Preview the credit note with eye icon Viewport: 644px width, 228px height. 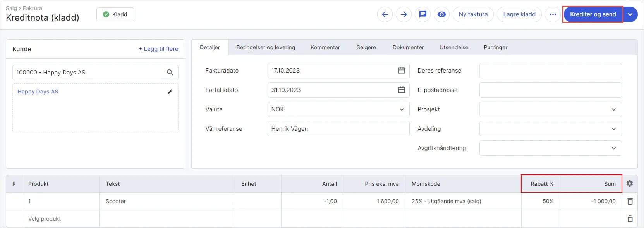tap(441, 14)
